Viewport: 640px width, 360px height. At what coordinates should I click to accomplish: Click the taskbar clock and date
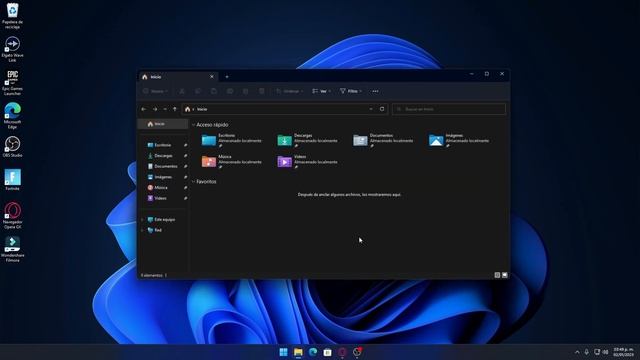[x=623, y=352]
